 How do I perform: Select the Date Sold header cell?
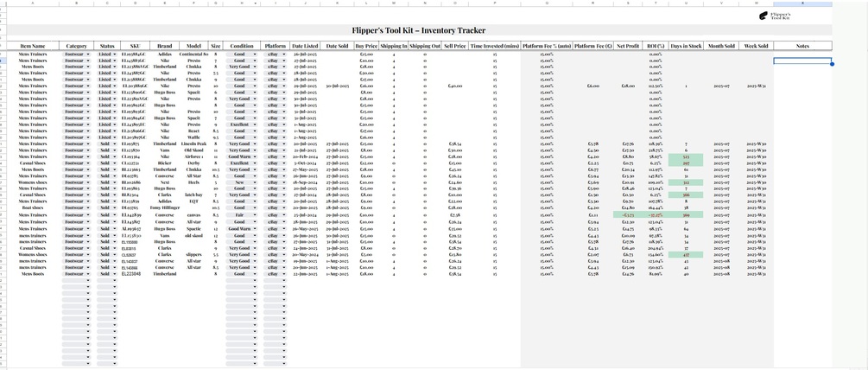pos(337,46)
